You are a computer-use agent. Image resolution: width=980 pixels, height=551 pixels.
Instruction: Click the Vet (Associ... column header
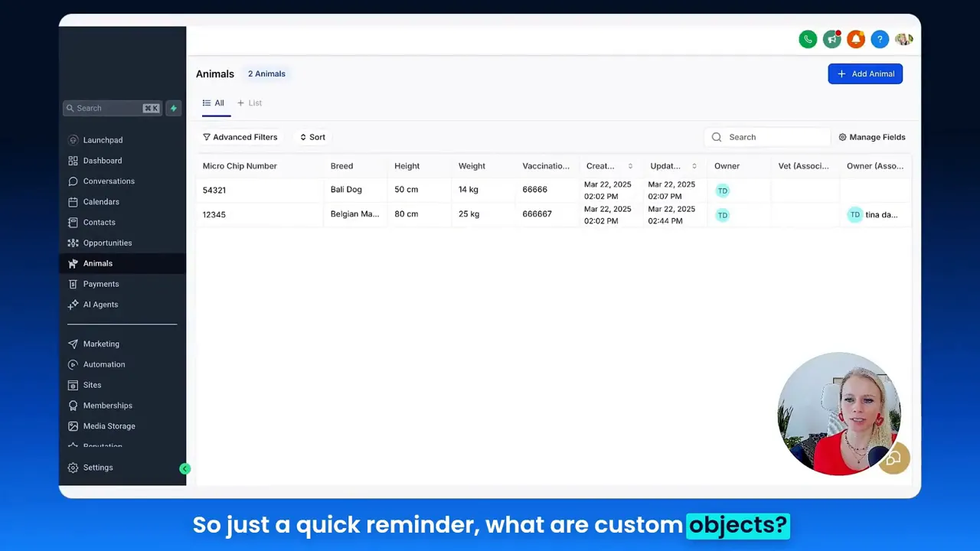(x=804, y=166)
